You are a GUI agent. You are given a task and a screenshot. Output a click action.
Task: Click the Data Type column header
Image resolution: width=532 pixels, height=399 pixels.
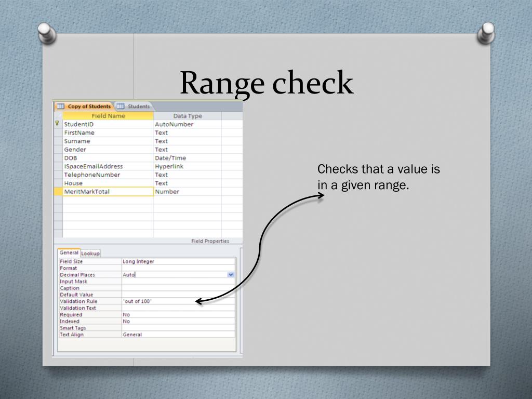pos(187,116)
